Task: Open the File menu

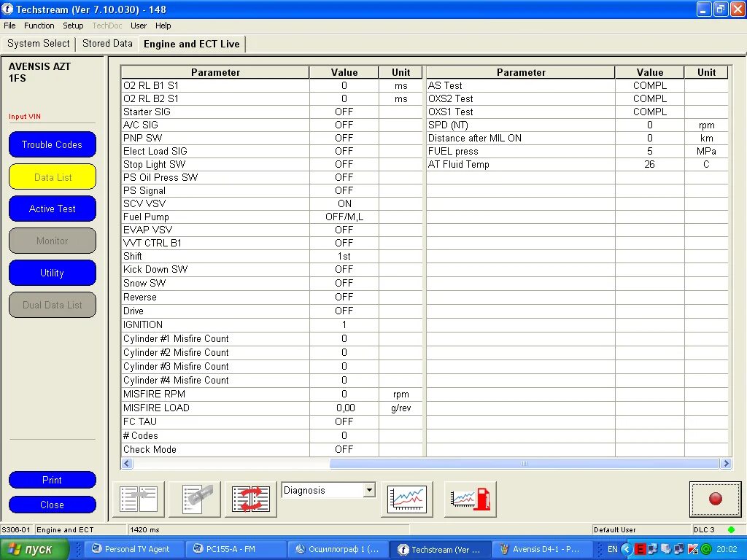Action: click(9, 26)
